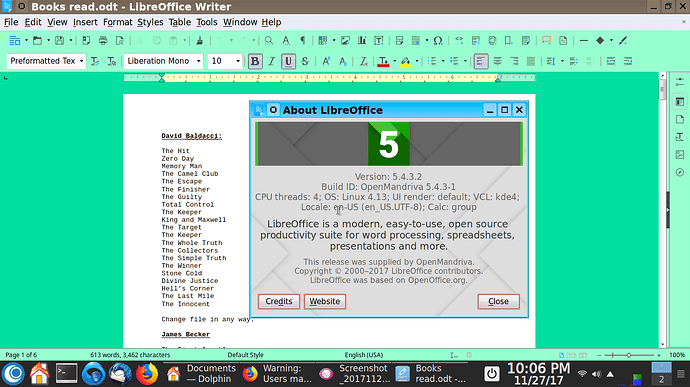Open the Highlighting Color dropdown arrow
The image size is (690, 387).
[417, 61]
